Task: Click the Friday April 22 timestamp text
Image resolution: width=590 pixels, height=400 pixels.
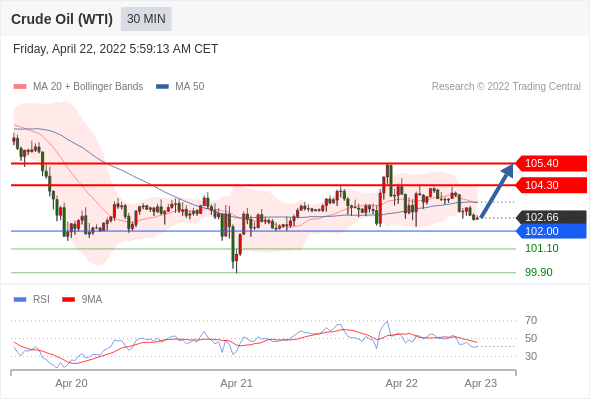Action: (x=116, y=49)
